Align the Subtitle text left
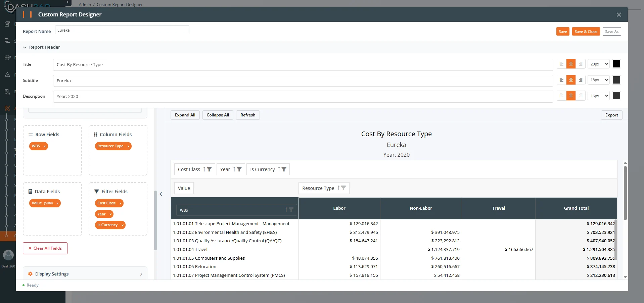This screenshot has height=303, width=644. tap(561, 80)
